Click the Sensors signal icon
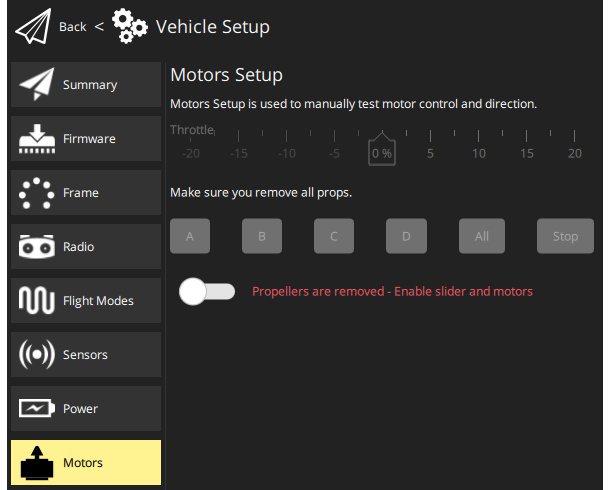 click(36, 355)
